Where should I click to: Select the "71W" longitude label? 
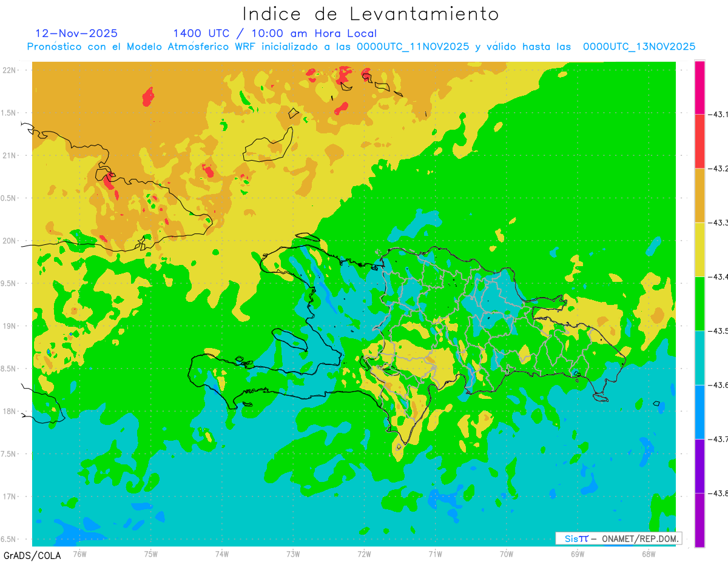[435, 554]
